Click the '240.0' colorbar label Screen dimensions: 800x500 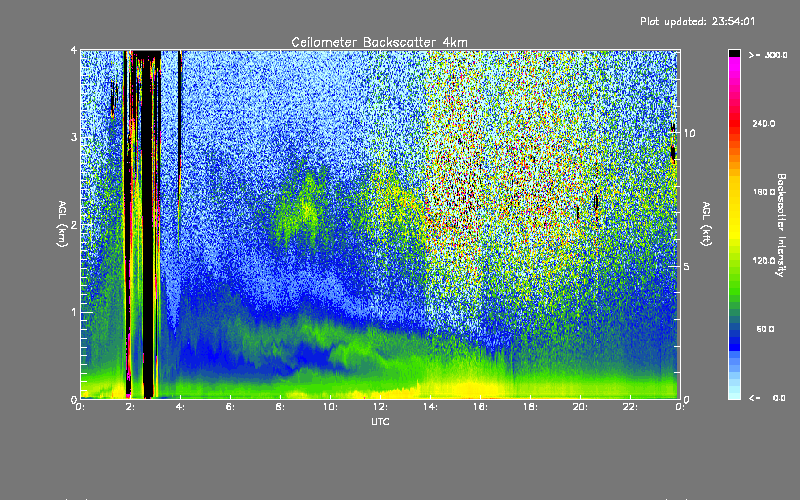pyautogui.click(x=764, y=123)
